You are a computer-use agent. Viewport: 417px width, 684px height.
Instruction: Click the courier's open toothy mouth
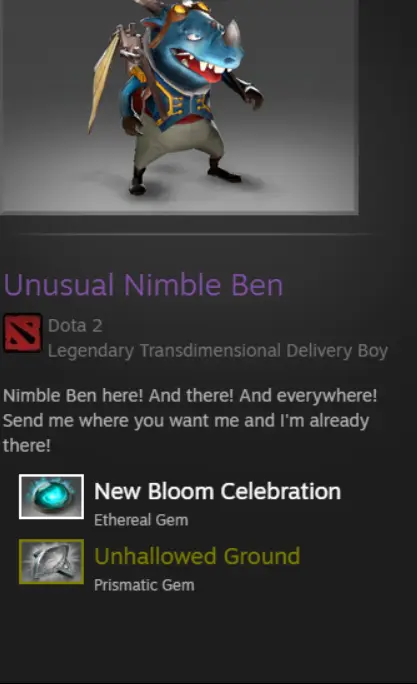tap(200, 67)
